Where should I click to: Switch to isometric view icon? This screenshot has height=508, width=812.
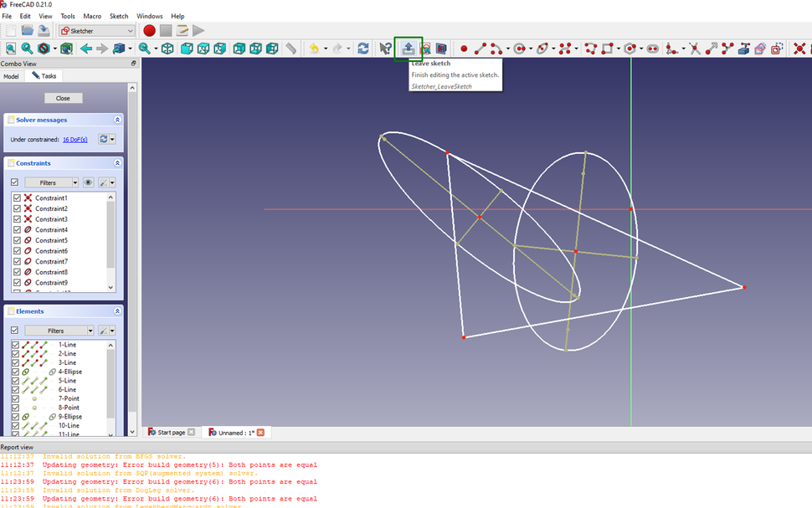[167, 49]
